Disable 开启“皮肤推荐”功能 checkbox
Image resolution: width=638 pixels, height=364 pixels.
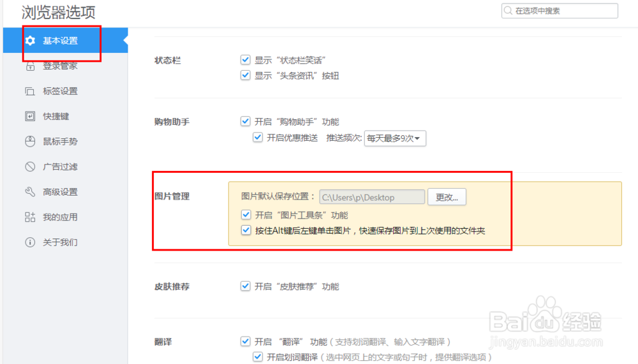pos(246,286)
